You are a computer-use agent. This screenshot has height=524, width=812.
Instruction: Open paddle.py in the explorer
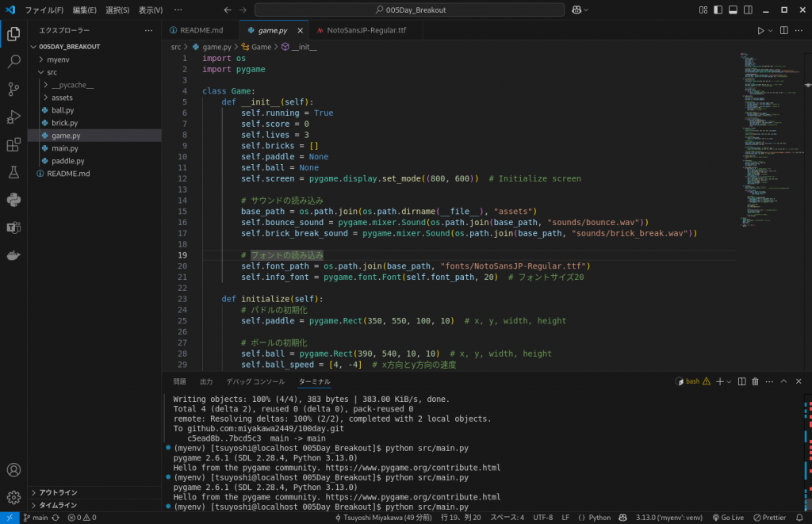(x=95, y=161)
